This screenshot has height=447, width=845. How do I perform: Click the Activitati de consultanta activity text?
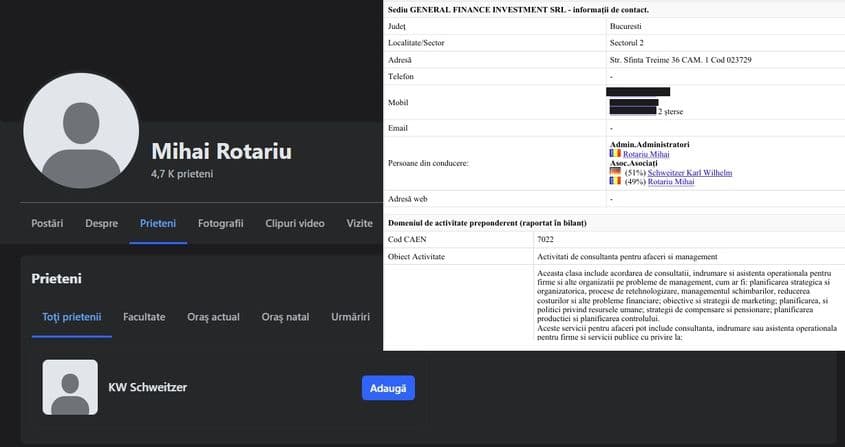tap(627, 257)
